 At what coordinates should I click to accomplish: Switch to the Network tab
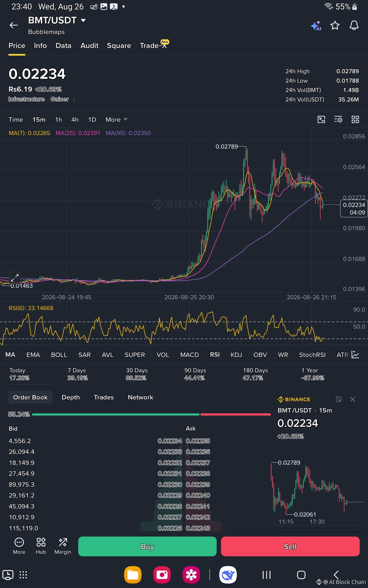tap(141, 397)
